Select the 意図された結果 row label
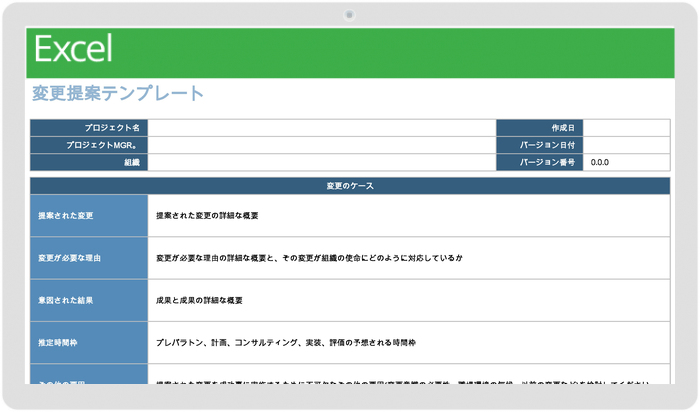The height and width of the screenshot is (412, 700). click(89, 300)
